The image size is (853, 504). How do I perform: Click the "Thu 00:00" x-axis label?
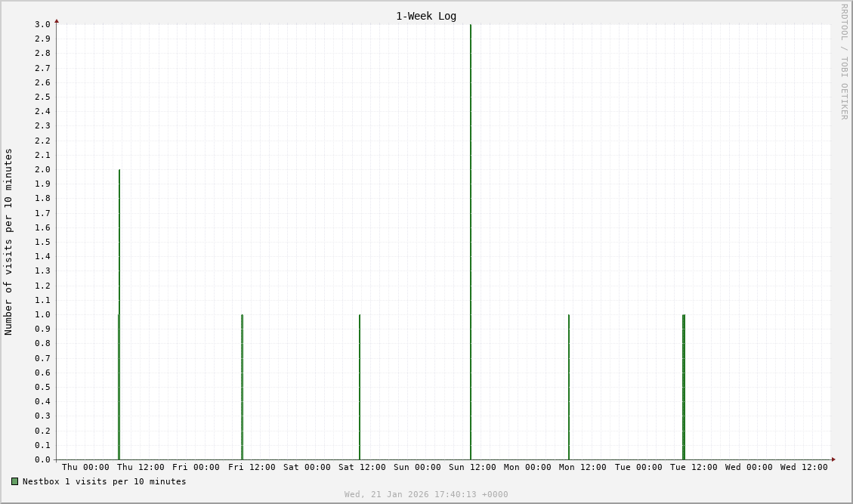tap(85, 467)
